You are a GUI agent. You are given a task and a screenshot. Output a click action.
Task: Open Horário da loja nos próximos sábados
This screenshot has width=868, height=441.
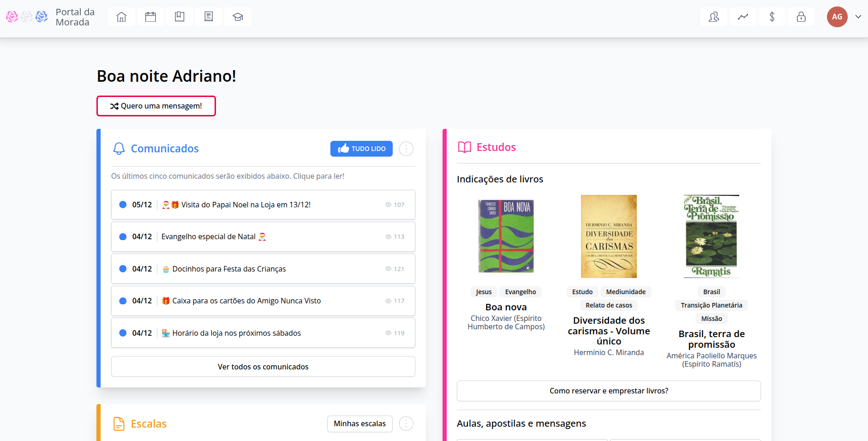tap(263, 333)
